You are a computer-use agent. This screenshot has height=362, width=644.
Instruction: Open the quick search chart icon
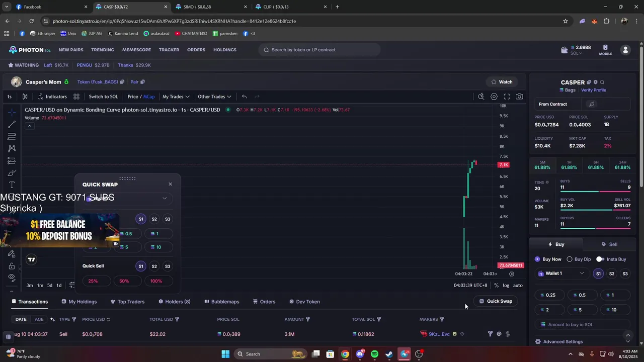point(481,97)
